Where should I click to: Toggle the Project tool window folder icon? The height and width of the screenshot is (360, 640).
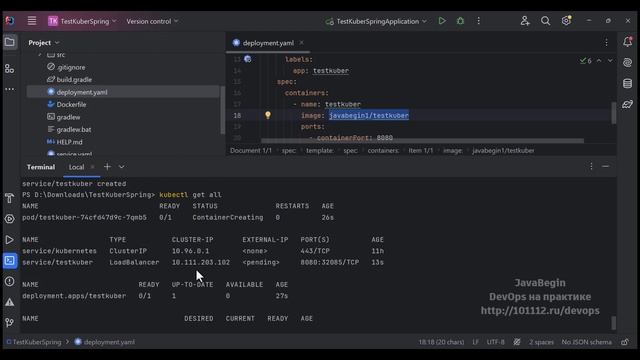tap(10, 42)
